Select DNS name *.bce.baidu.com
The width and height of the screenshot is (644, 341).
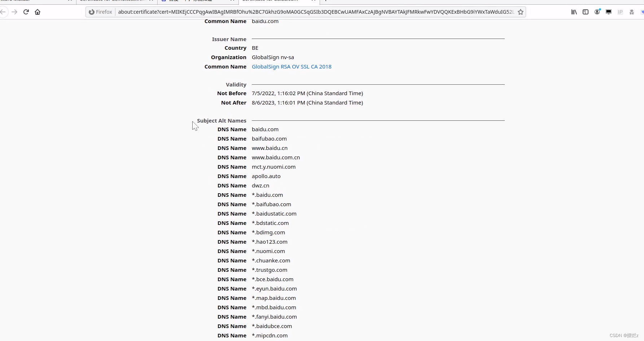click(x=273, y=279)
